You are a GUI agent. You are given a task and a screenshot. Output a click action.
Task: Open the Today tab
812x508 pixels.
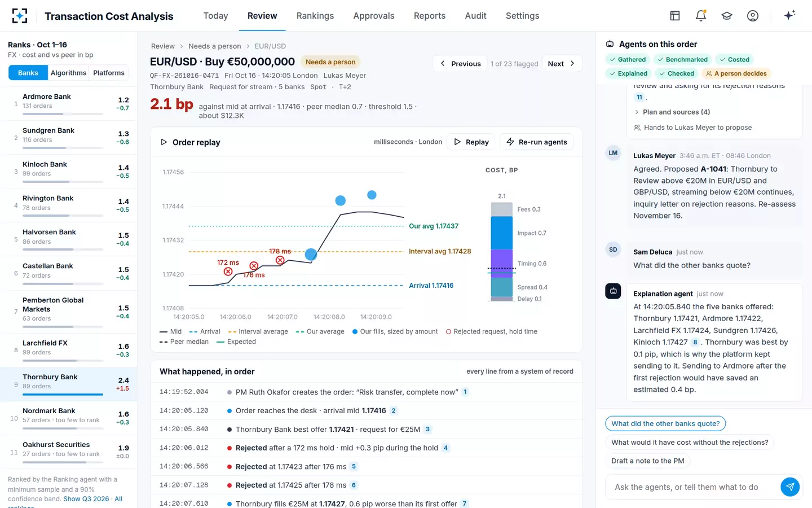click(215, 16)
